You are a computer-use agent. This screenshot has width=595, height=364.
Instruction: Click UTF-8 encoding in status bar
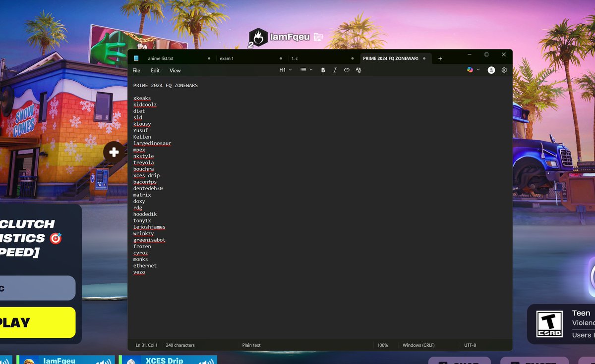(x=470, y=345)
